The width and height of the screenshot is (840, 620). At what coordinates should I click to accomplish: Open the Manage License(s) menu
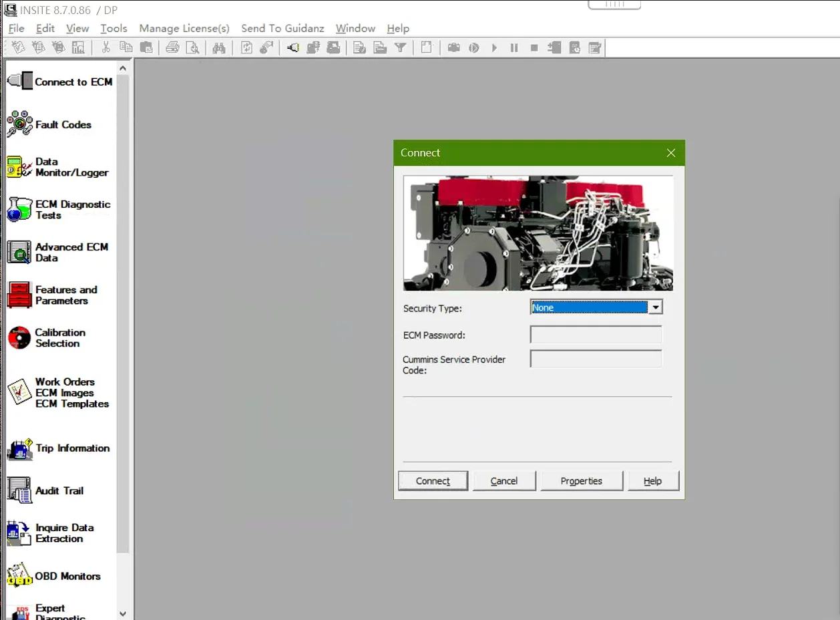[x=184, y=28]
